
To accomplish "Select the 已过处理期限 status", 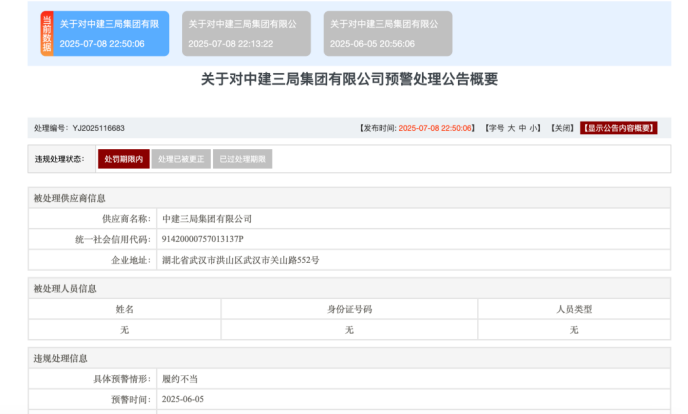I will [x=241, y=159].
